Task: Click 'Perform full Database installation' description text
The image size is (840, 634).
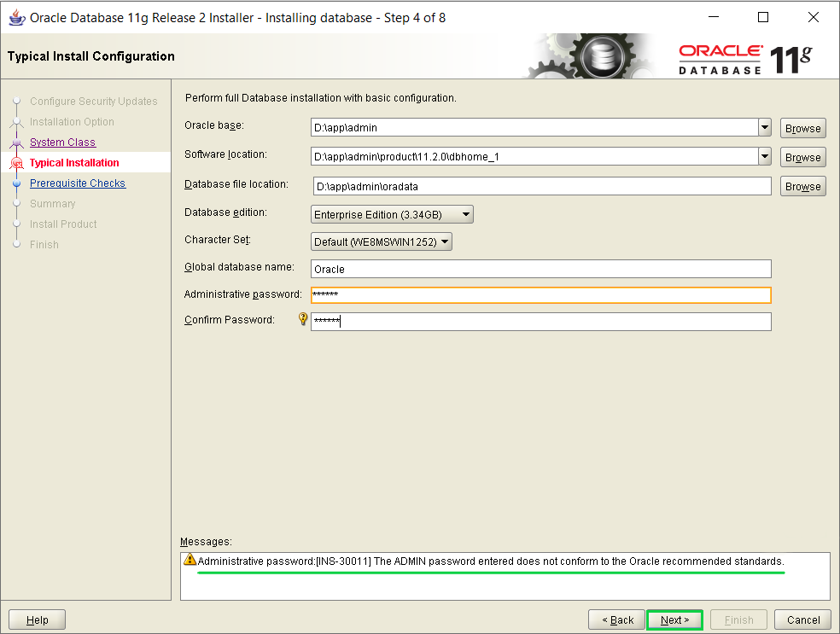Action: 320,98
